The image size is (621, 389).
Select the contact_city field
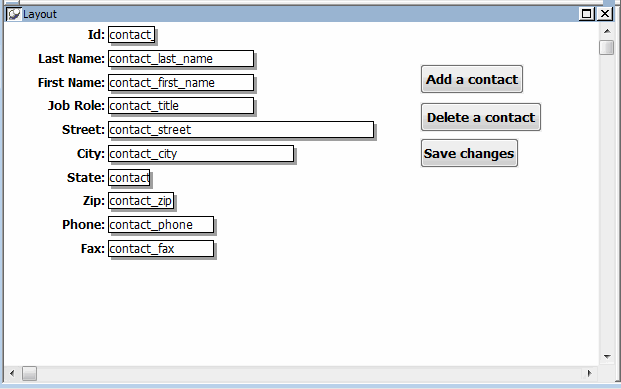pyautogui.click(x=201, y=154)
